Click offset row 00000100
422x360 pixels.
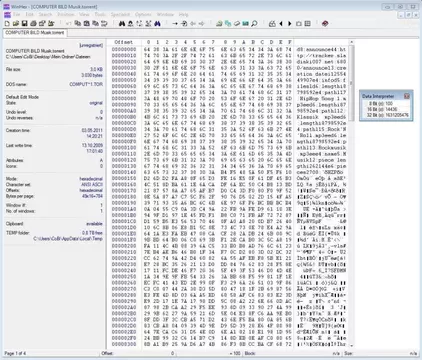[124, 147]
